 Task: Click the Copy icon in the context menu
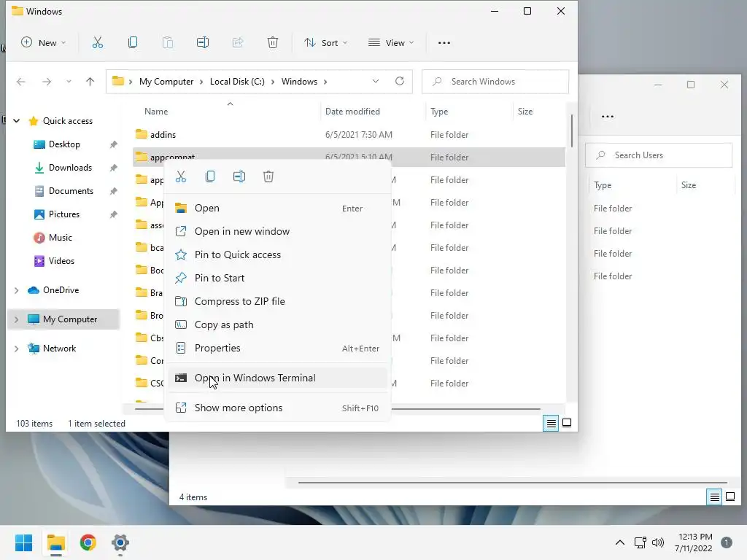tap(210, 176)
